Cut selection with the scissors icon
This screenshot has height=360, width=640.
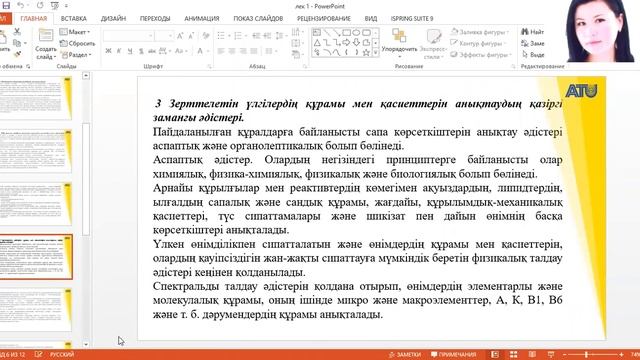17,31
